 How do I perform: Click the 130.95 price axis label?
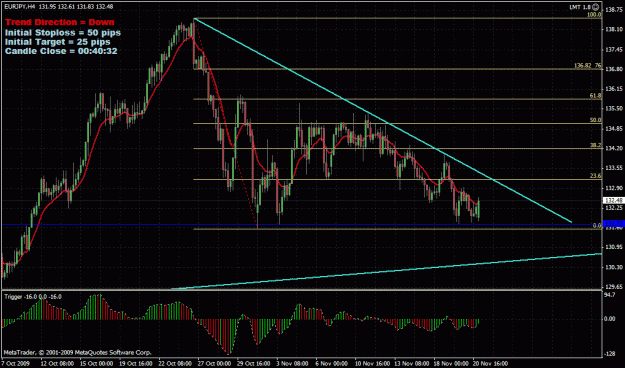click(x=614, y=247)
